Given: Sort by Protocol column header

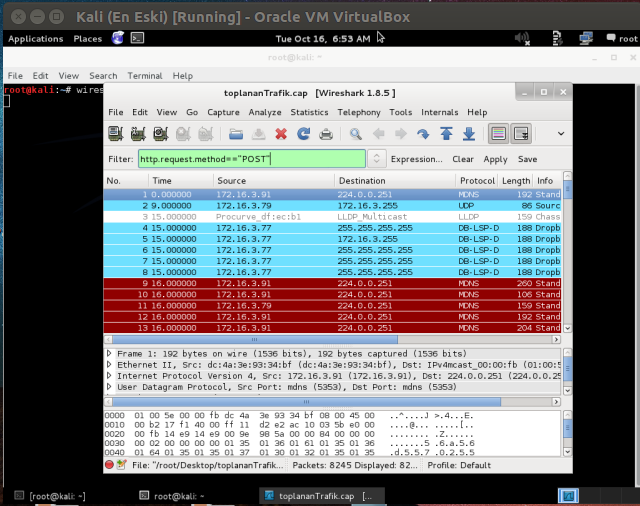Looking at the screenshot, I should (x=477, y=181).
